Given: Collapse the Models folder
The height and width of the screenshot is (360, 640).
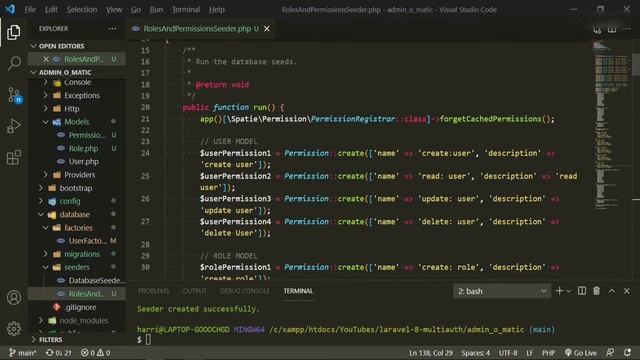Looking at the screenshot, I should [x=77, y=122].
